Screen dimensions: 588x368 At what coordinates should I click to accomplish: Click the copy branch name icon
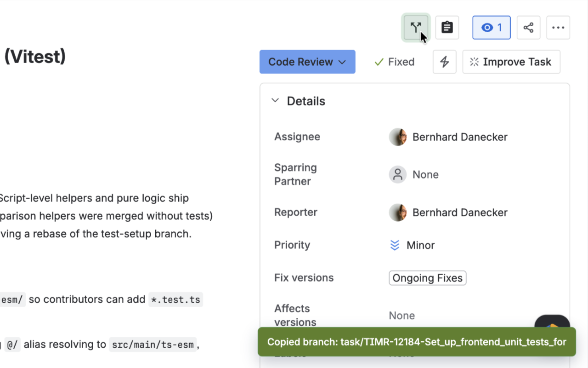[416, 28]
